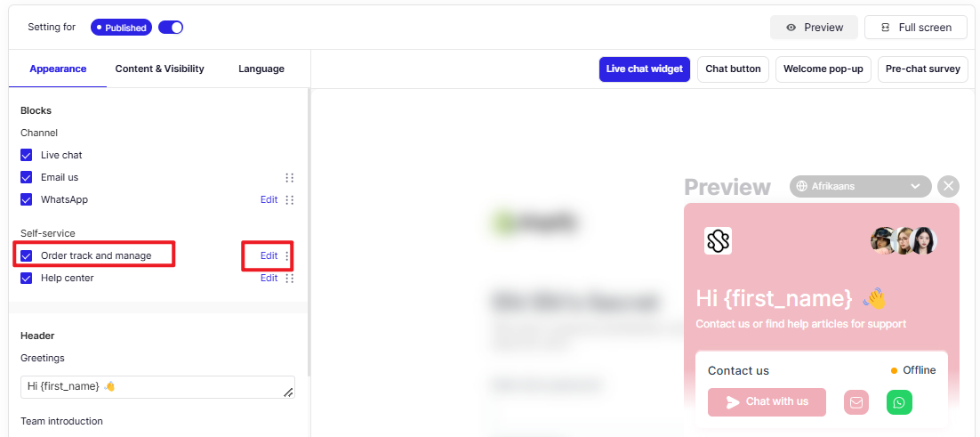Click the email envelope icon in preview
Image resolution: width=980 pixels, height=437 pixels.
855,402
